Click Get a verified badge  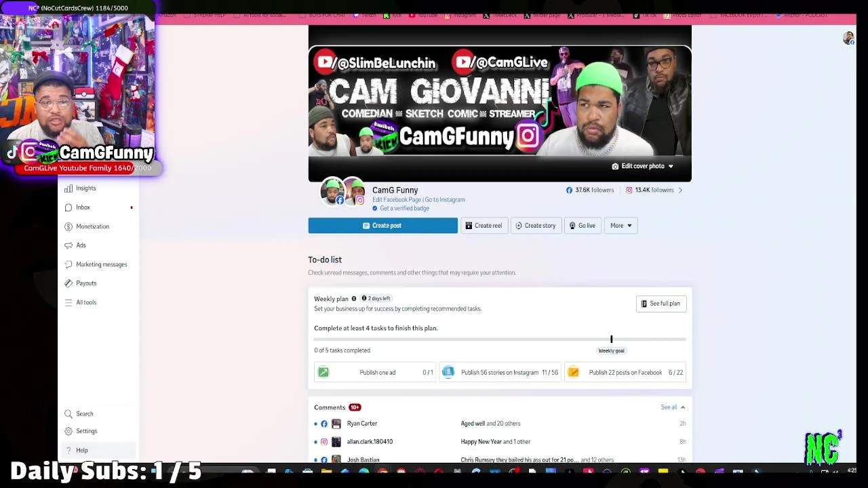pyautogui.click(x=404, y=209)
